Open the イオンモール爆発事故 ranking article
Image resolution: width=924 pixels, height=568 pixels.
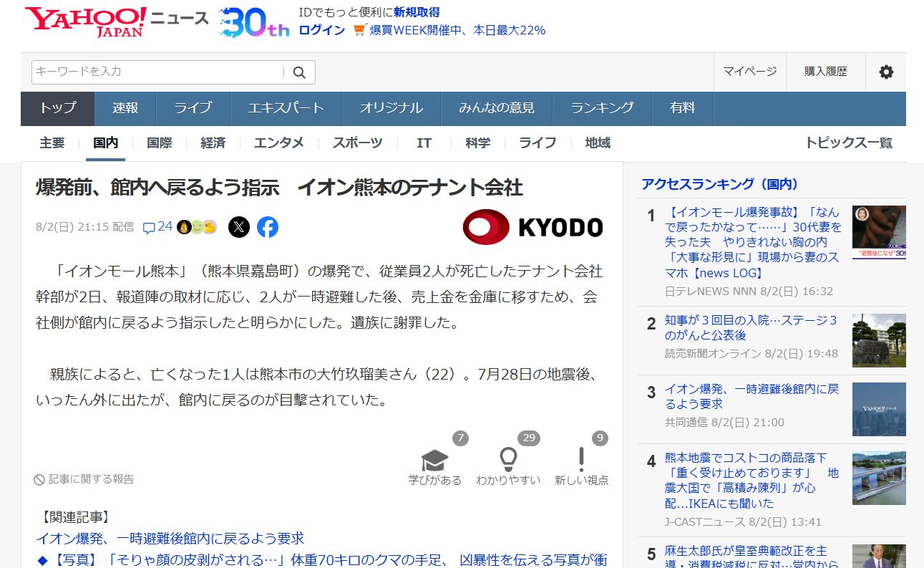pos(753,242)
